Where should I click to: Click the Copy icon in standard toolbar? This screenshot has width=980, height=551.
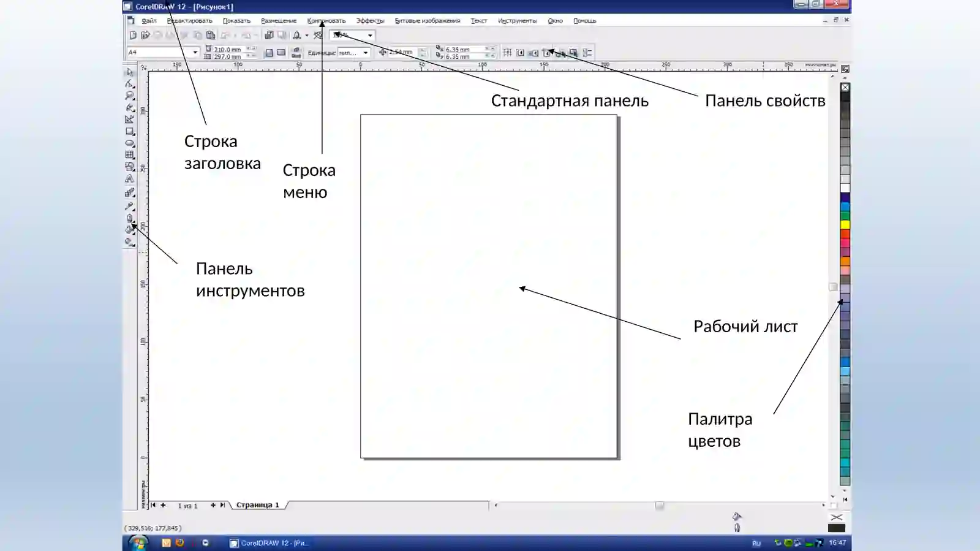[197, 36]
